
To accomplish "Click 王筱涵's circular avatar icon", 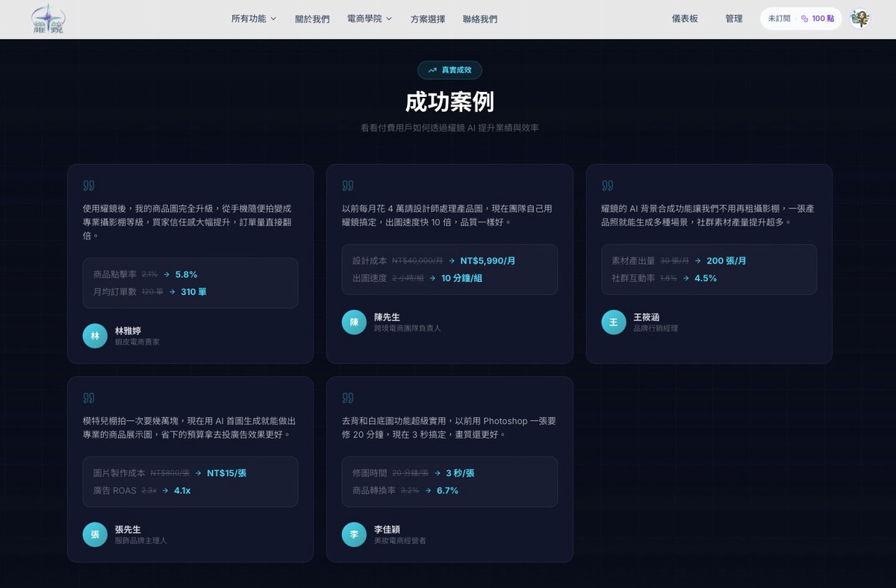I will click(x=613, y=322).
